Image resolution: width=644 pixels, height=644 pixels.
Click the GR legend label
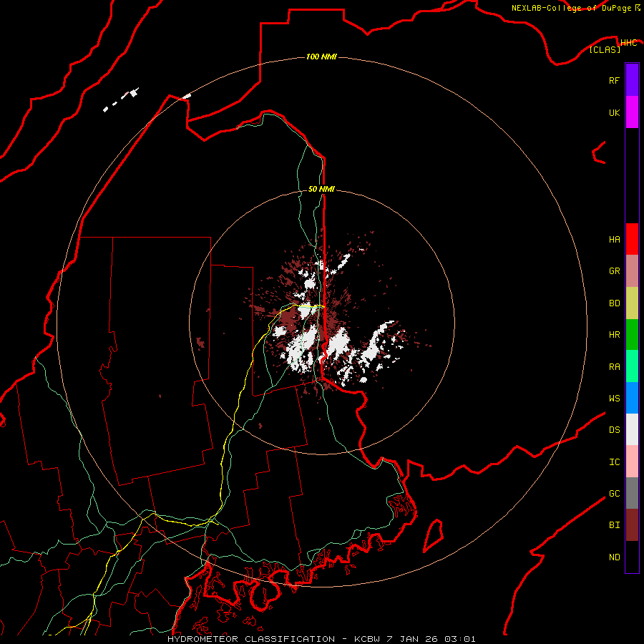point(614,271)
